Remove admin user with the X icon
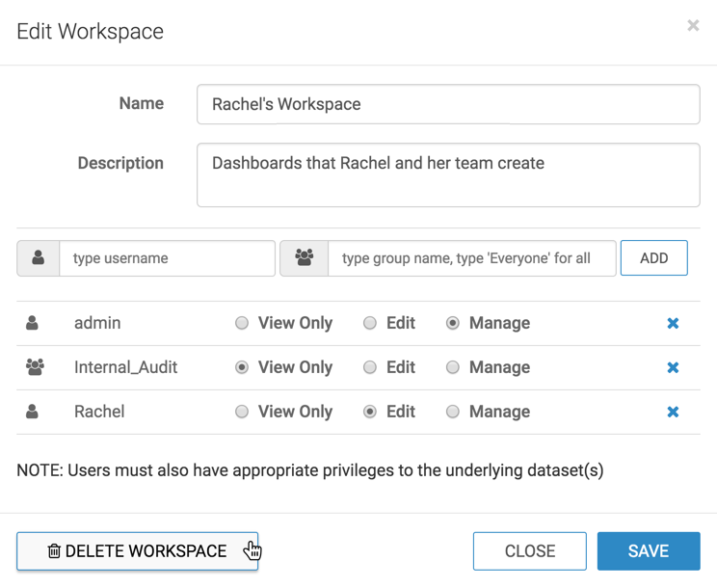Image resolution: width=717 pixels, height=588 pixels. tap(673, 324)
